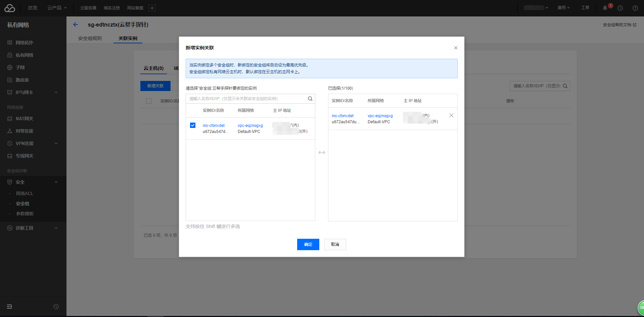Switch to the 安全组规则 tab
Viewport: 644px width, 317px height.
coord(90,38)
